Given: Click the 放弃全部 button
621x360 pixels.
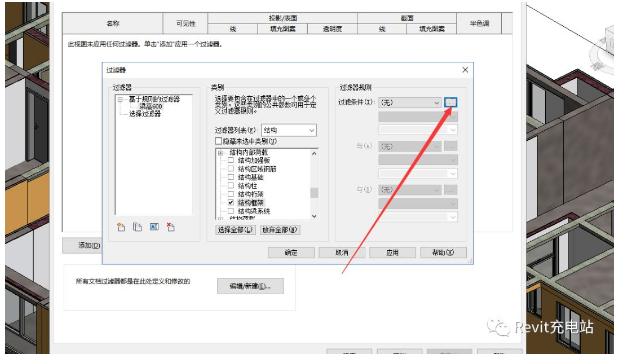Looking at the screenshot, I should click(280, 230).
